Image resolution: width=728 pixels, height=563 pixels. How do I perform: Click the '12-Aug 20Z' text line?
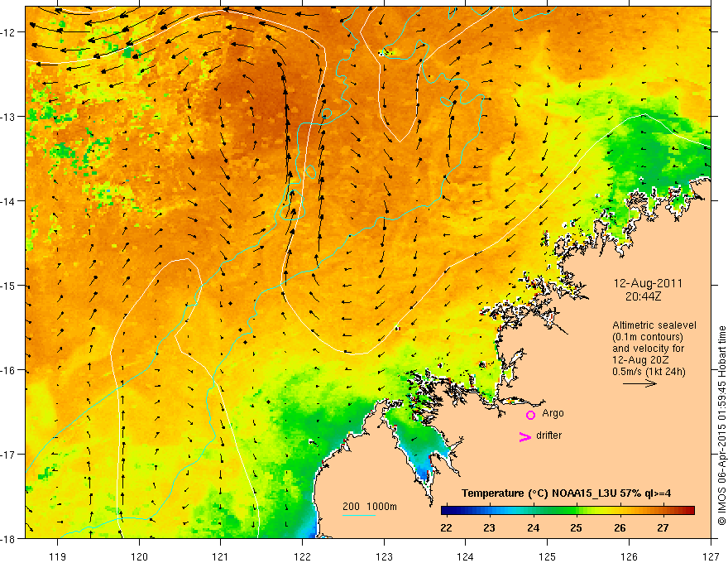click(643, 360)
